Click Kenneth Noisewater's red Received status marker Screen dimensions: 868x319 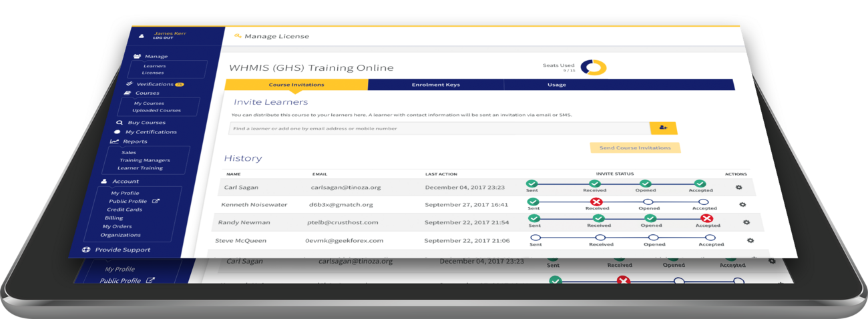(596, 202)
